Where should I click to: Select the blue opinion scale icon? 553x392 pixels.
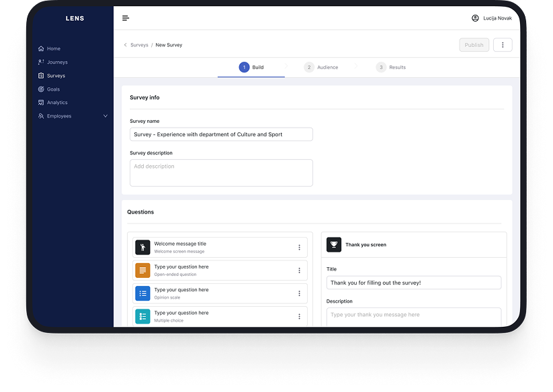142,293
